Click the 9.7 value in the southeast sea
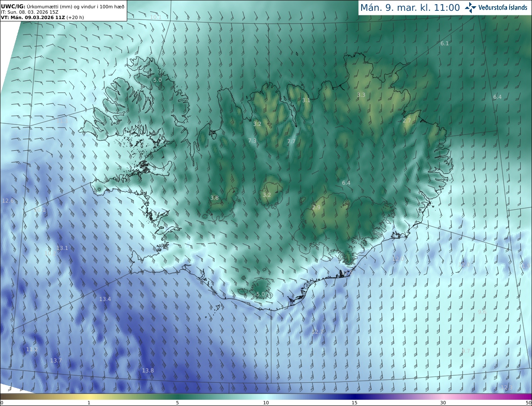 pyautogui.click(x=466, y=351)
